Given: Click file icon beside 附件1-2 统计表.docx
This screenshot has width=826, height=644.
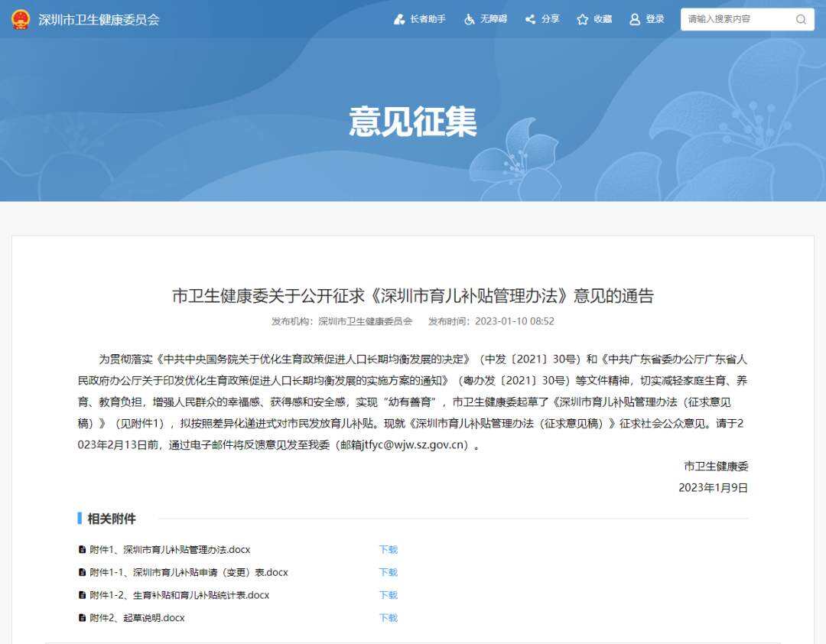Looking at the screenshot, I should [x=82, y=595].
